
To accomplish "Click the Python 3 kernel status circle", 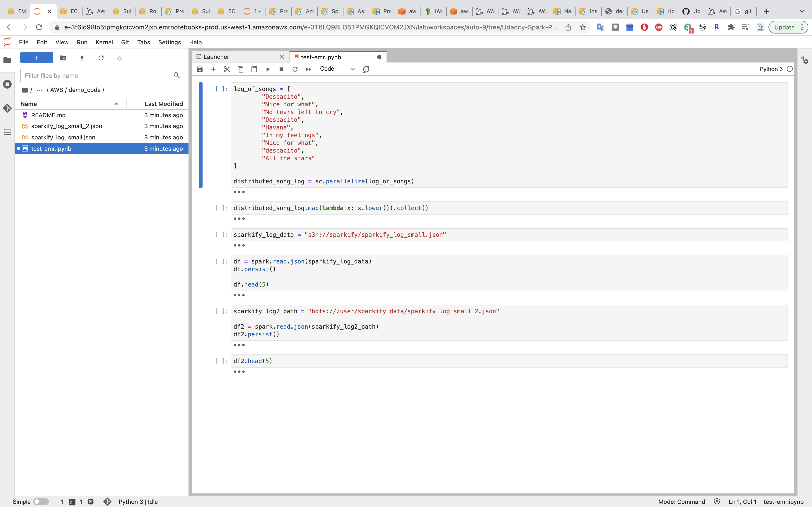I will click(790, 69).
